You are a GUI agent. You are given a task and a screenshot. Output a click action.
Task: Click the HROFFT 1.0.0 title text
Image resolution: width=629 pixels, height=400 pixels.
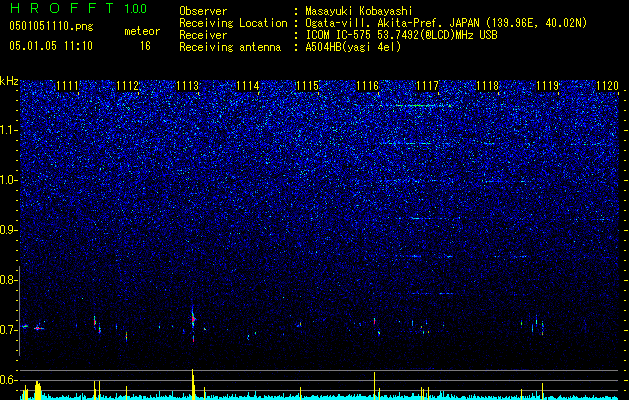coord(78,8)
